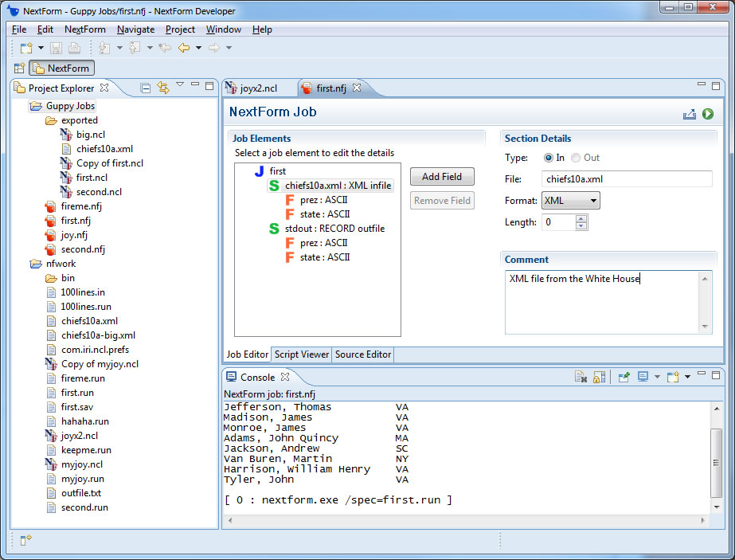Screen dimensions: 735x560
Task: Click the Pin Console icon
Action: pyautogui.click(x=624, y=377)
